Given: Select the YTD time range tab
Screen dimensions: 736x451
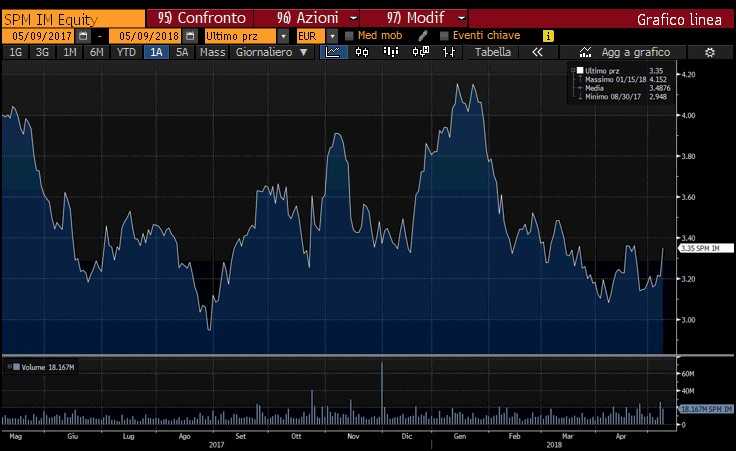Looking at the screenshot, I should pos(126,52).
